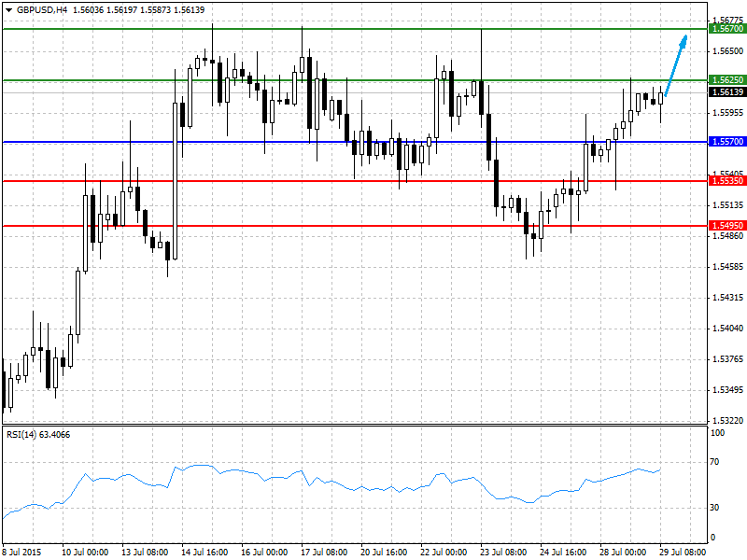Click the 1.54315 price axis value

pyautogui.click(x=727, y=298)
